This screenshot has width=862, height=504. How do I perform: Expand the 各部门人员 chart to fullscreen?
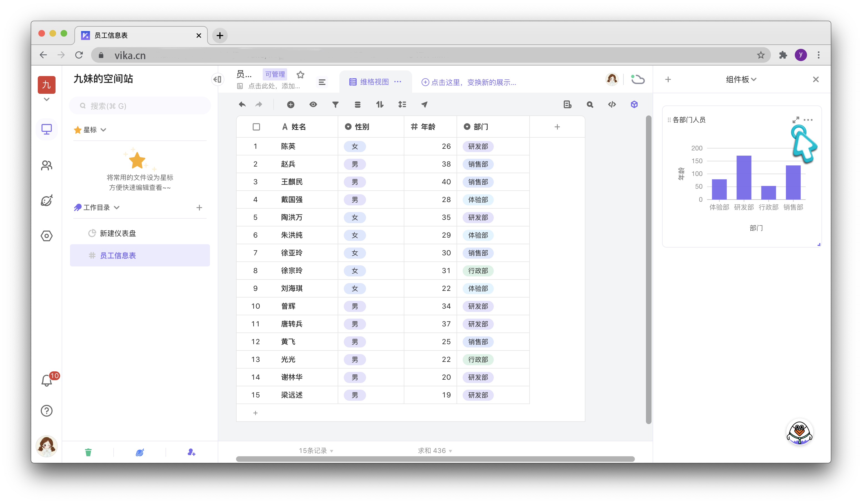[795, 120]
